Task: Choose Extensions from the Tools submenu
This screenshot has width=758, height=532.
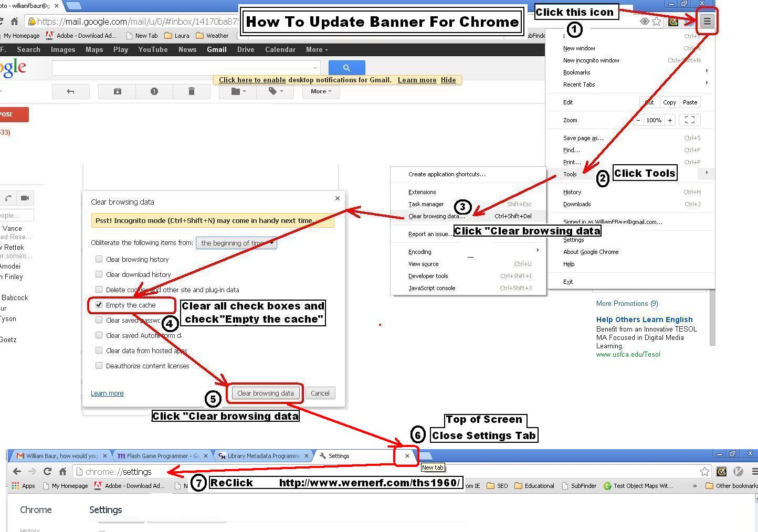Action: coord(422,192)
